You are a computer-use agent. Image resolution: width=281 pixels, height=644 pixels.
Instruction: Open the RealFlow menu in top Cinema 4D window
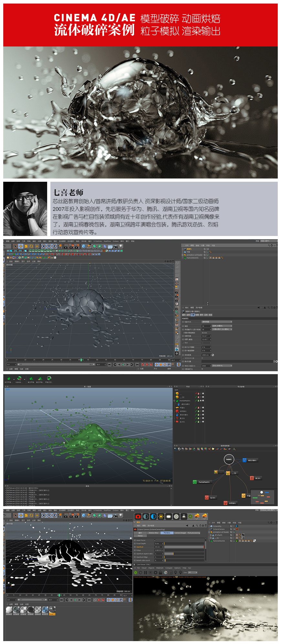click(x=107, y=241)
